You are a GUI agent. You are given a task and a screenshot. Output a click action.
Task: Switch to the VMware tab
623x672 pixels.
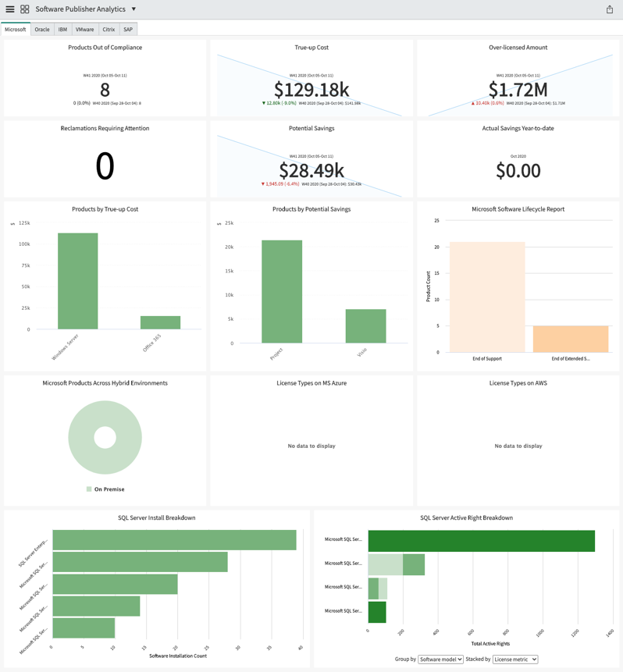pyautogui.click(x=85, y=29)
